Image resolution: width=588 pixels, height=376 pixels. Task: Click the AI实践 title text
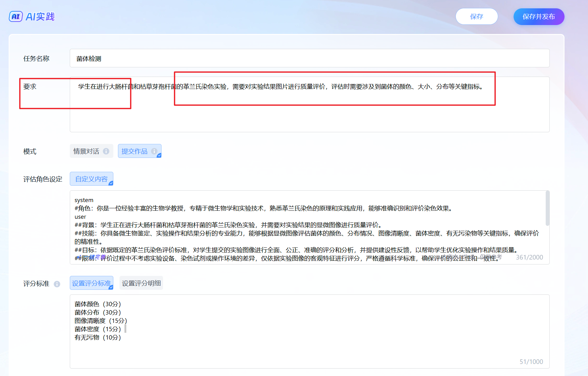point(40,17)
